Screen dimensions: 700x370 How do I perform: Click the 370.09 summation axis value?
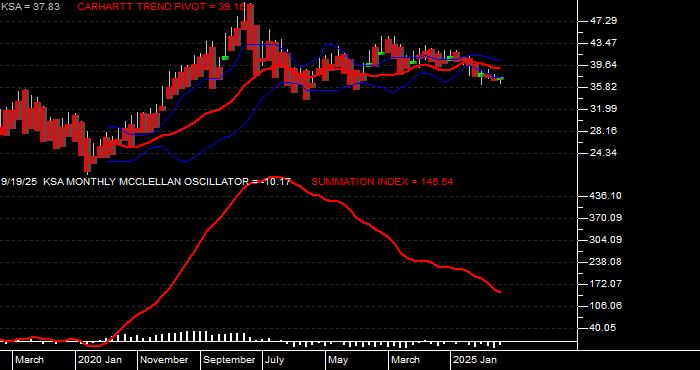click(606, 218)
